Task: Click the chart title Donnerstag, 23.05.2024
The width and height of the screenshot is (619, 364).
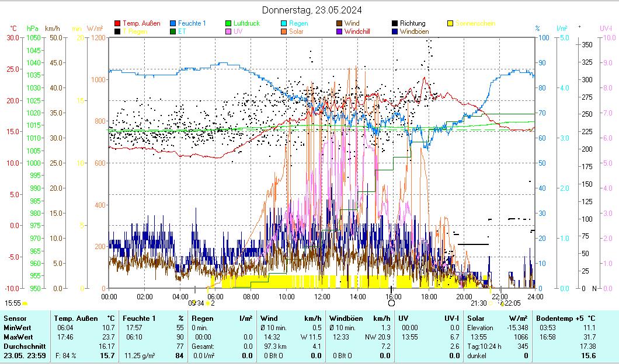Action: click(311, 10)
